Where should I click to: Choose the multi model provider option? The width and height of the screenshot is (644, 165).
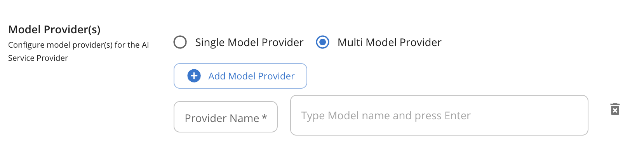(322, 42)
